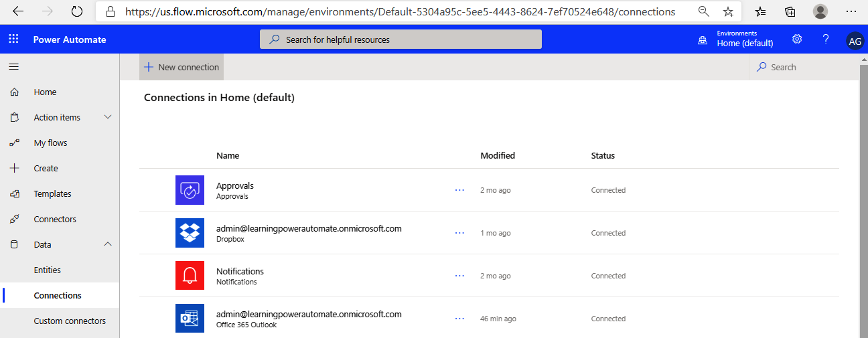Click the My flows icon
This screenshot has height=338, width=868.
pos(15,143)
